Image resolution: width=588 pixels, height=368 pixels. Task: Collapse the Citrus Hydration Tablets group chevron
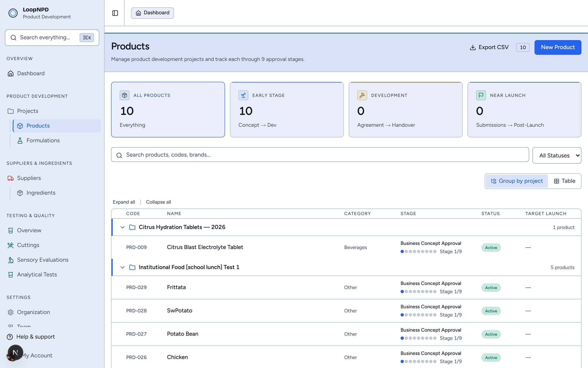coord(123,227)
